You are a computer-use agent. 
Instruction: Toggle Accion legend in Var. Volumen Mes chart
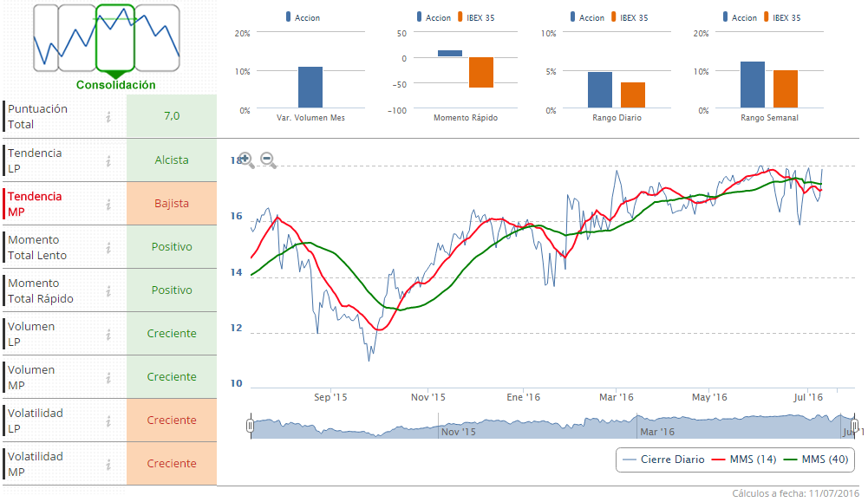(x=302, y=17)
